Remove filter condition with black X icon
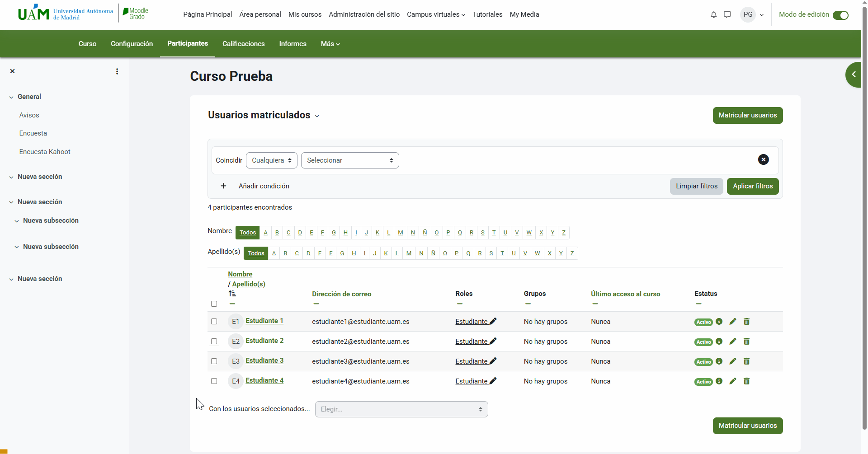868x454 pixels. [763, 159]
